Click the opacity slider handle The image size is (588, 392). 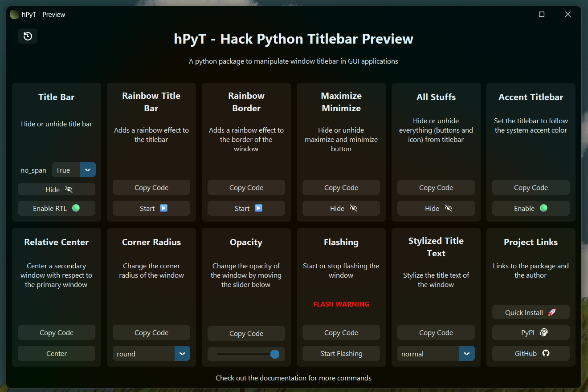275,354
